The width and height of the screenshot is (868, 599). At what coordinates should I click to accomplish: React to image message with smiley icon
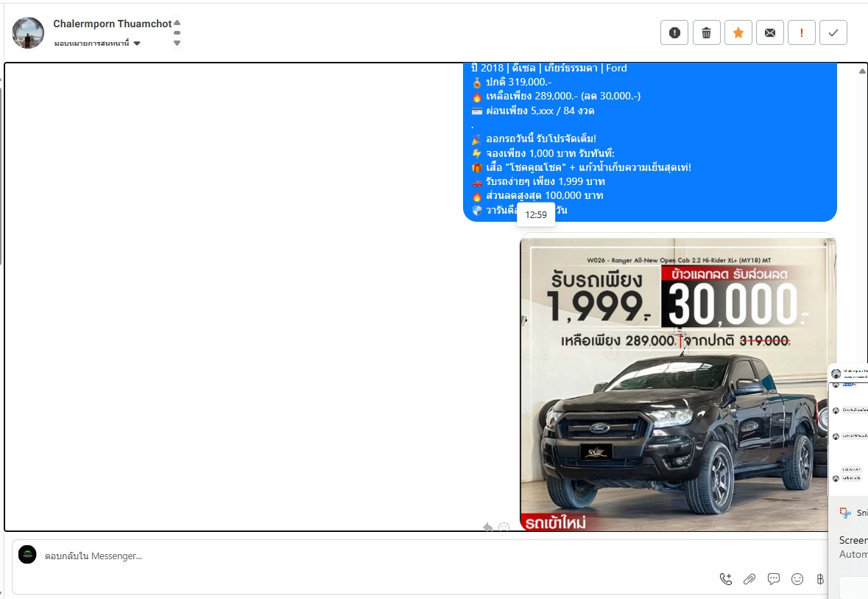tap(504, 527)
